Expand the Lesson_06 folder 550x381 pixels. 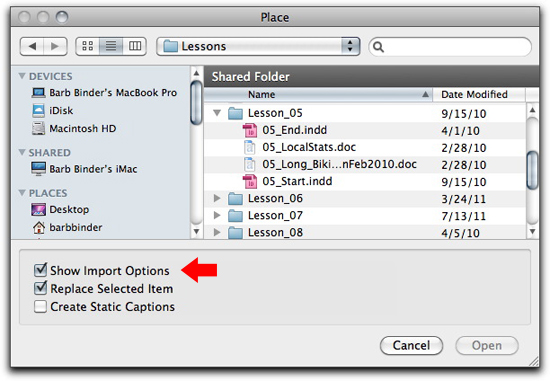pos(217,198)
